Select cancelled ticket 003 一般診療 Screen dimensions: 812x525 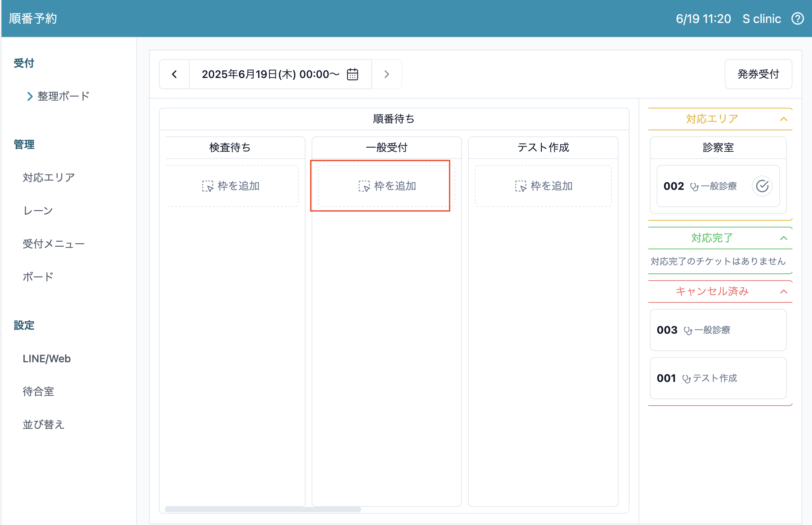pyautogui.click(x=718, y=330)
